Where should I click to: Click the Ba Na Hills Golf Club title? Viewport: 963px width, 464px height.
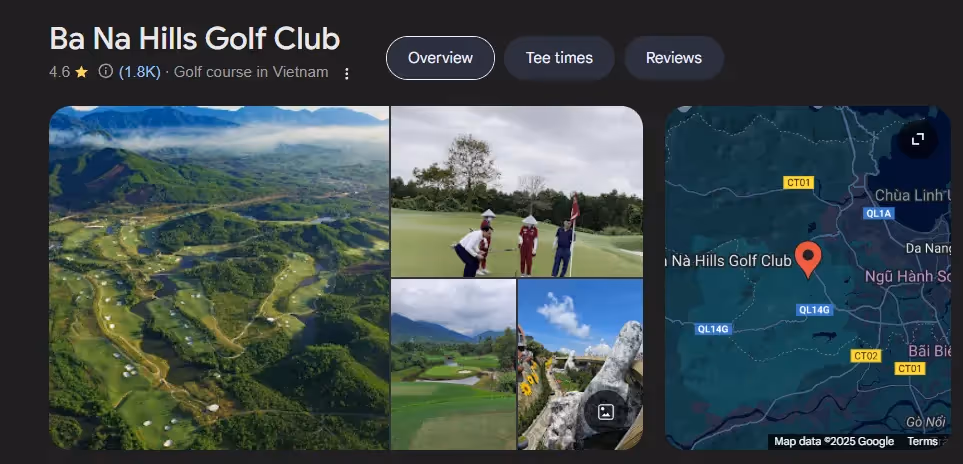pos(195,38)
